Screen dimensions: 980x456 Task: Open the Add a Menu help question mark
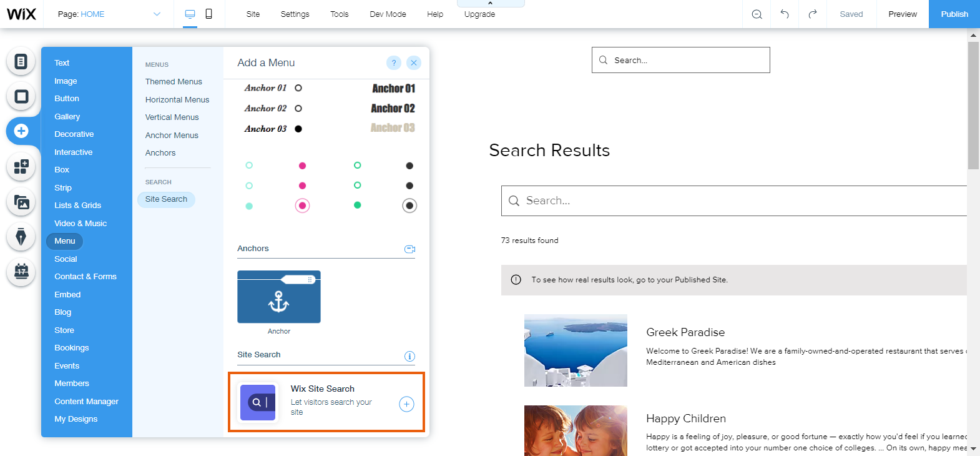(x=393, y=62)
